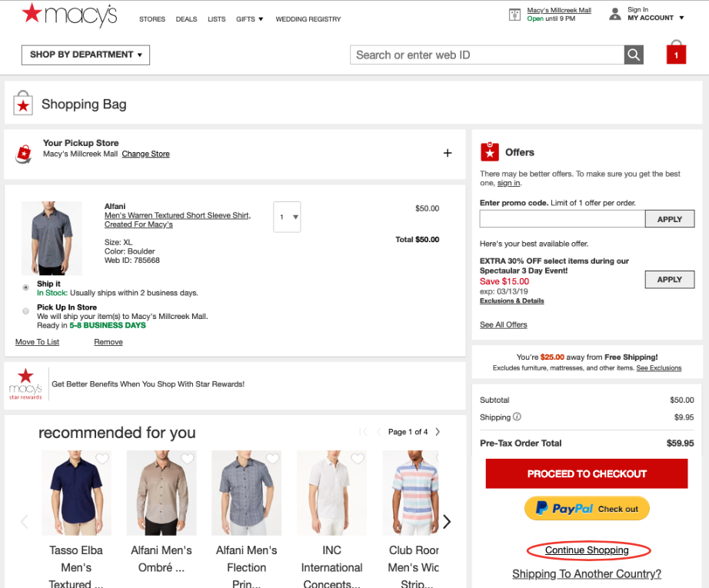Select the Ship it radio option

26,287
